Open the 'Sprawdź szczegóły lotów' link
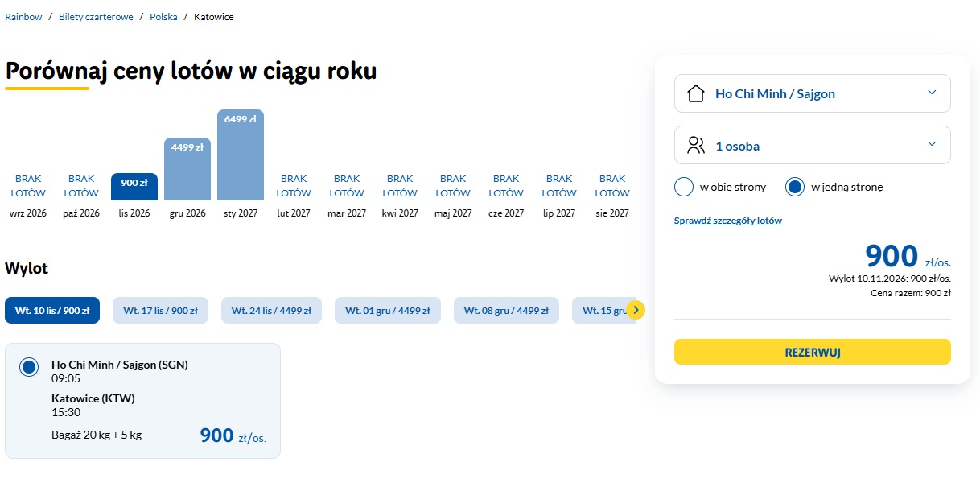The width and height of the screenshot is (980, 487). coord(728,221)
